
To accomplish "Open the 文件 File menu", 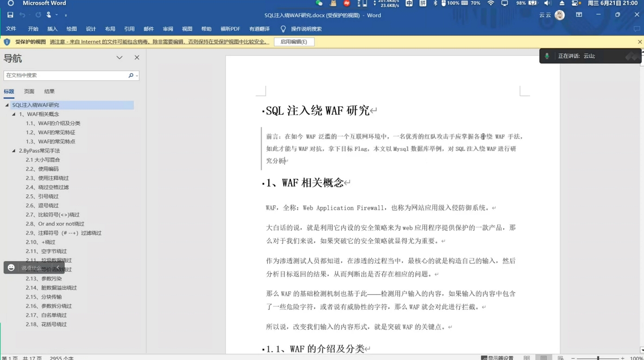I will click(11, 29).
